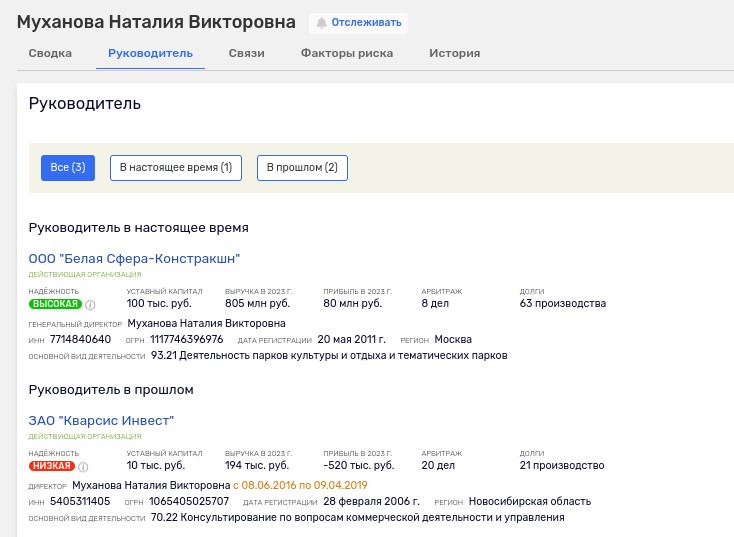This screenshot has width=734, height=537.
Task: Click the НИЗКАЯ reliability badge
Action: pyautogui.click(x=51, y=466)
